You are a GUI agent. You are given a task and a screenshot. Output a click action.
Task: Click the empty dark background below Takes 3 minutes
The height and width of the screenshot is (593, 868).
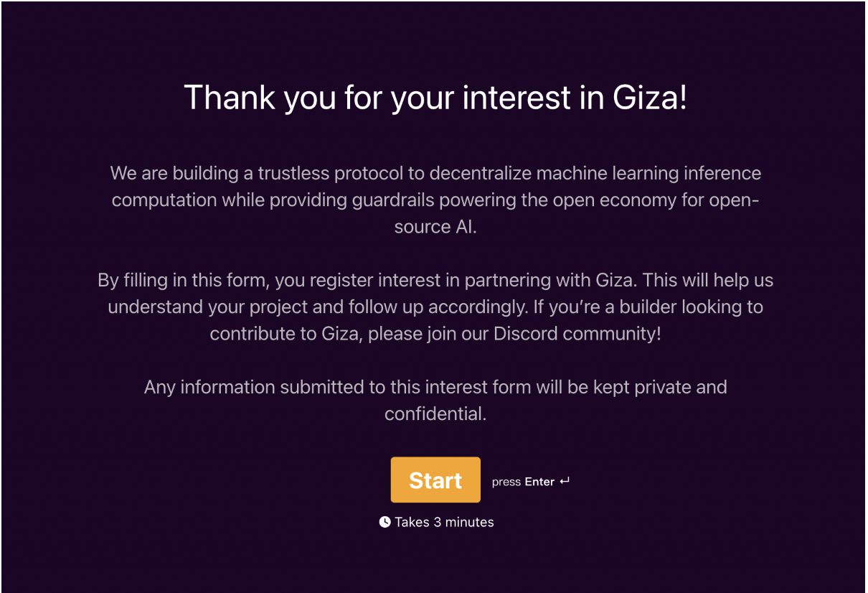[x=435, y=564]
